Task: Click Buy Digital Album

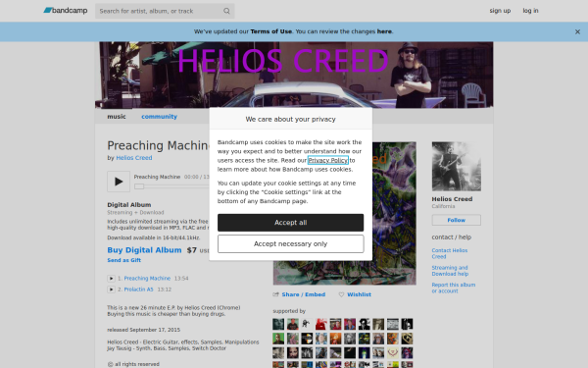Action: point(144,250)
